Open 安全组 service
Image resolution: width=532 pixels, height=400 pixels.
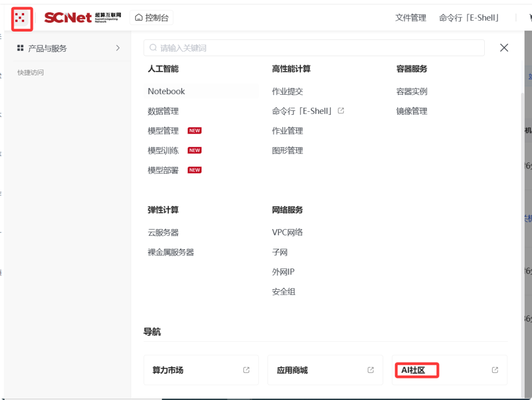[x=284, y=292]
